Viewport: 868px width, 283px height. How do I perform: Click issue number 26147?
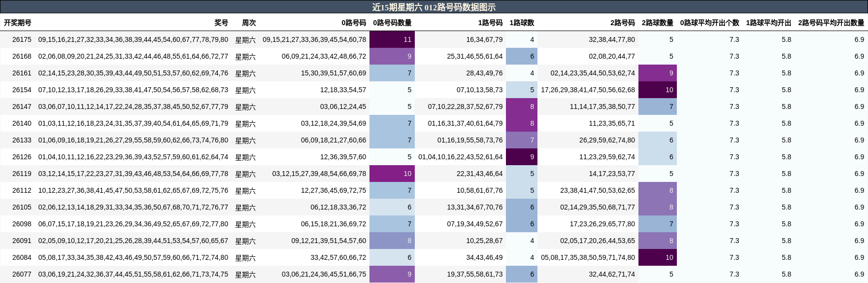point(22,106)
